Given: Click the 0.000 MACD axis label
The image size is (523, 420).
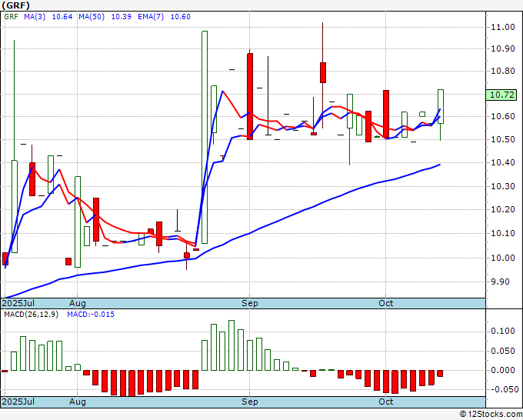Looking at the screenshot, I should tap(503, 370).
